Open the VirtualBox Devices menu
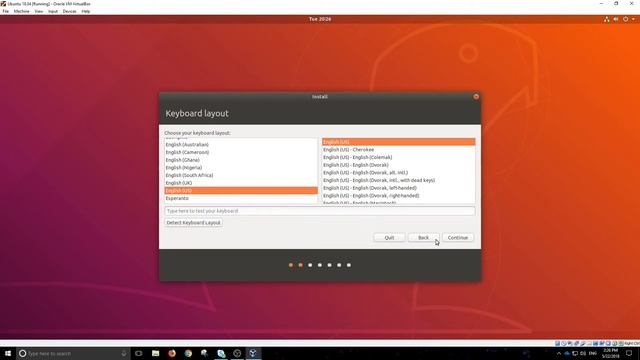 pyautogui.click(x=69, y=11)
